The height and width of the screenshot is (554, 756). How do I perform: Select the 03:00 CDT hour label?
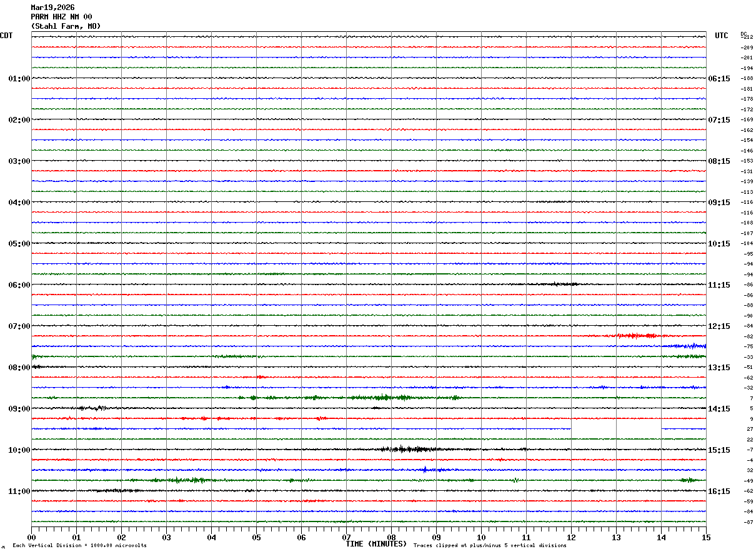[19, 161]
